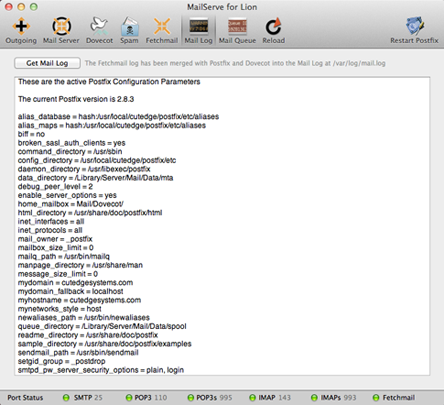
Task: Click the manpage_directory line
Action: click(80, 265)
